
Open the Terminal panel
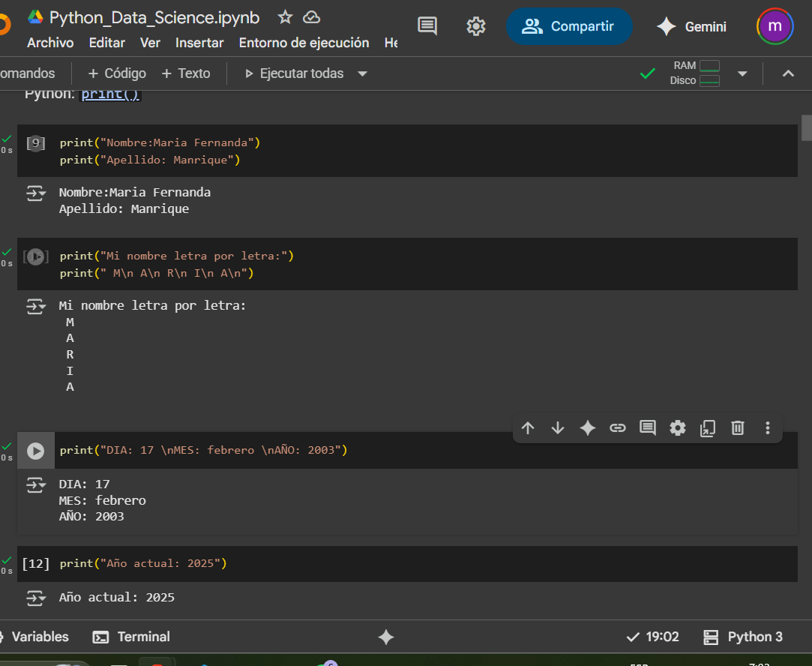131,637
